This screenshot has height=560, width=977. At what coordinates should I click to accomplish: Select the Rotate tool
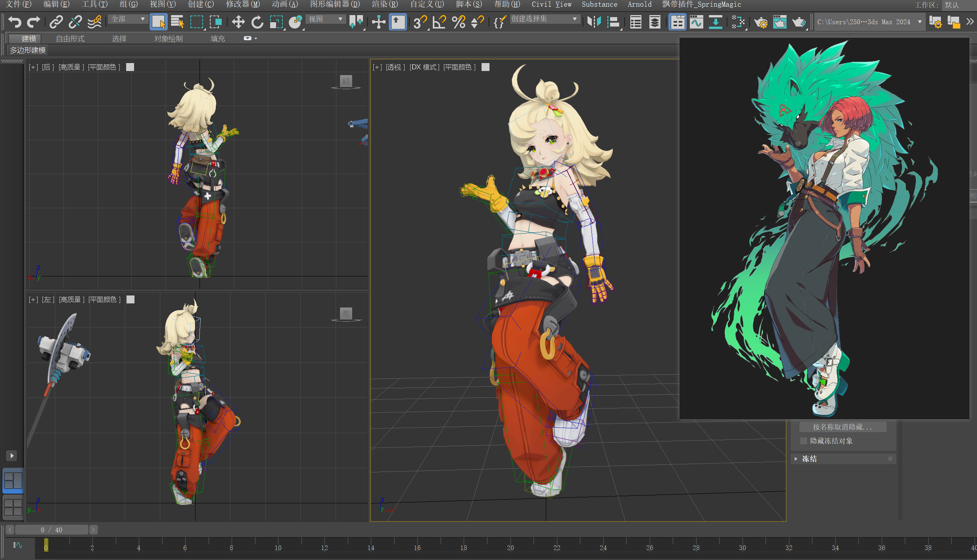click(x=257, y=22)
